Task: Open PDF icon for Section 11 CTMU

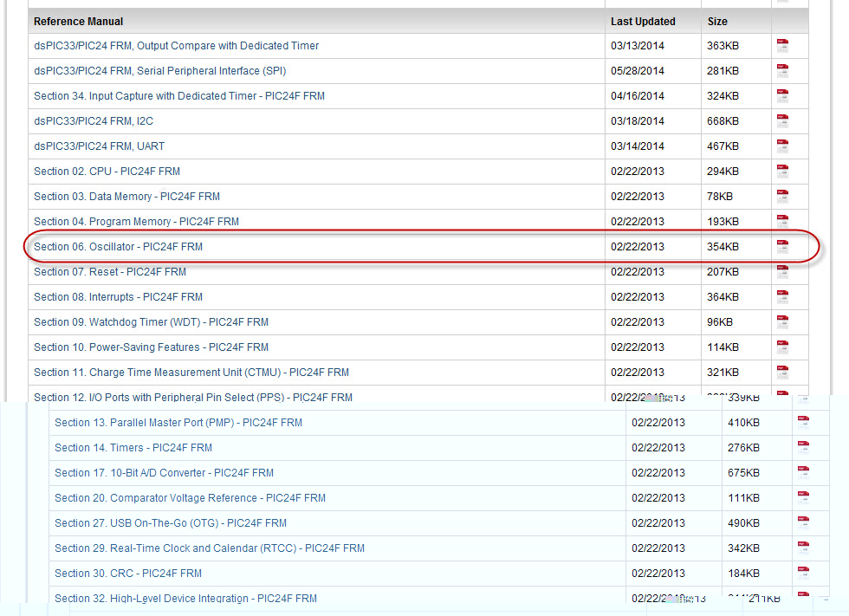Action: (x=782, y=372)
